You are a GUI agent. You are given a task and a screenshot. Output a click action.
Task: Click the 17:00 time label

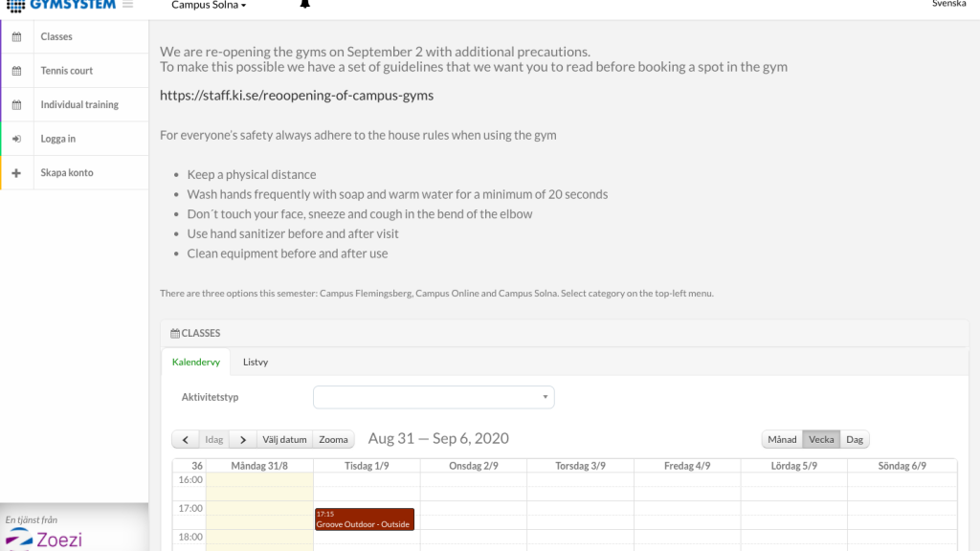click(x=190, y=509)
